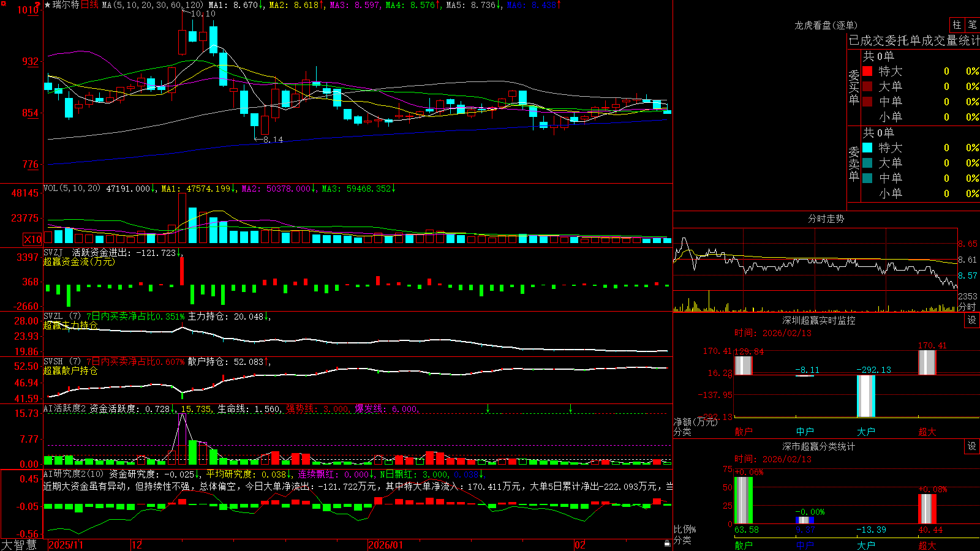Click the 分时走势 panel title

coord(826,219)
